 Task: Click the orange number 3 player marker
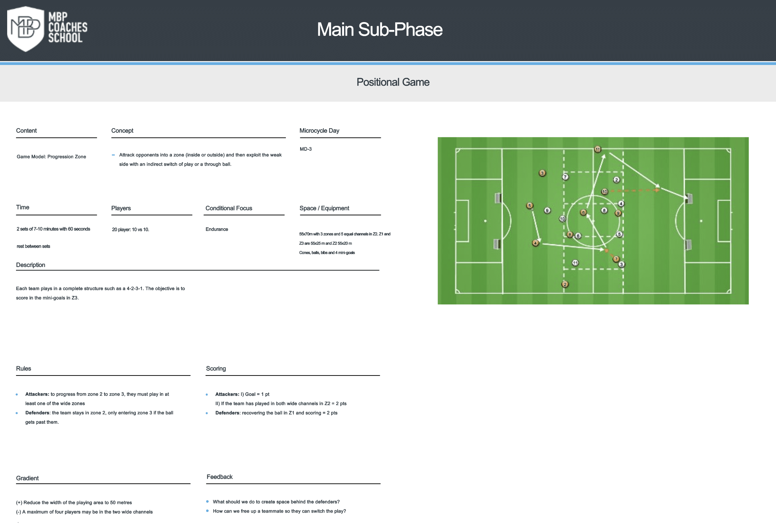click(543, 173)
